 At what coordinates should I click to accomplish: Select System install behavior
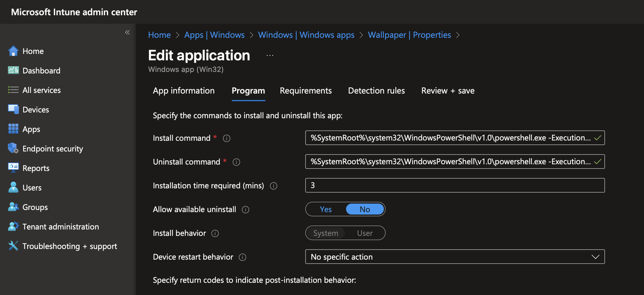coord(326,233)
